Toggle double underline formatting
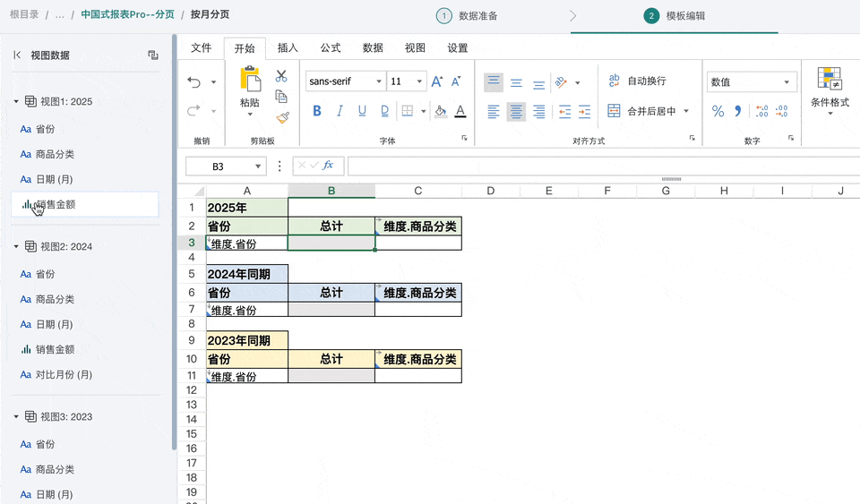 tap(384, 111)
